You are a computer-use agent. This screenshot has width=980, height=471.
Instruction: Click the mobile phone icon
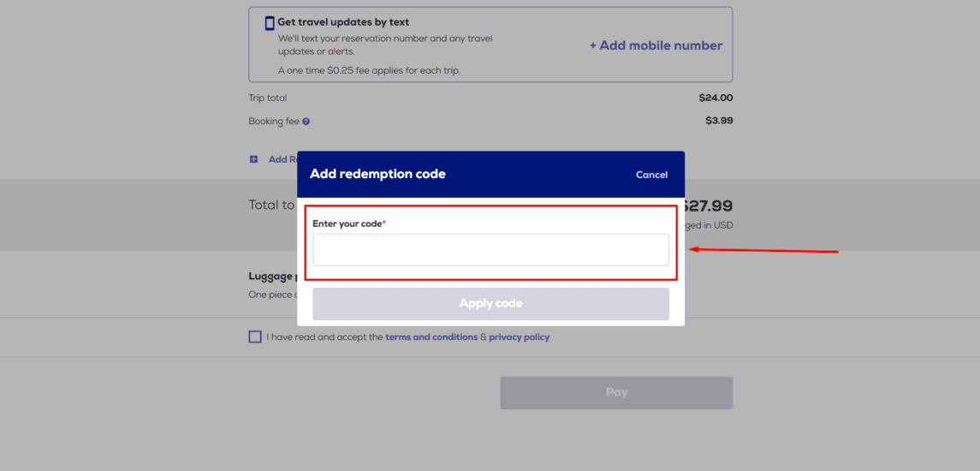pyautogui.click(x=270, y=23)
